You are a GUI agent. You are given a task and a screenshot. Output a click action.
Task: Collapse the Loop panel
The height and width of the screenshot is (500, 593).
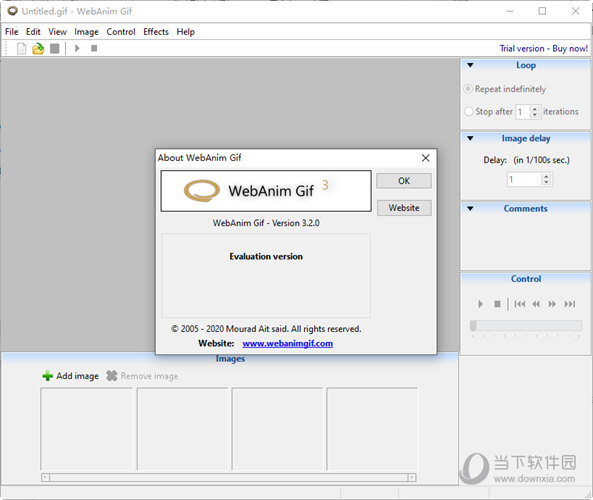pyautogui.click(x=470, y=65)
